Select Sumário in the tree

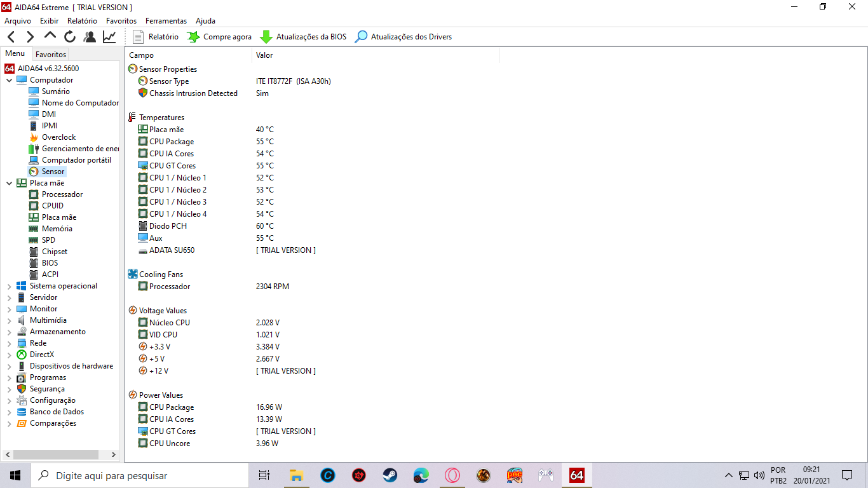coord(50,91)
